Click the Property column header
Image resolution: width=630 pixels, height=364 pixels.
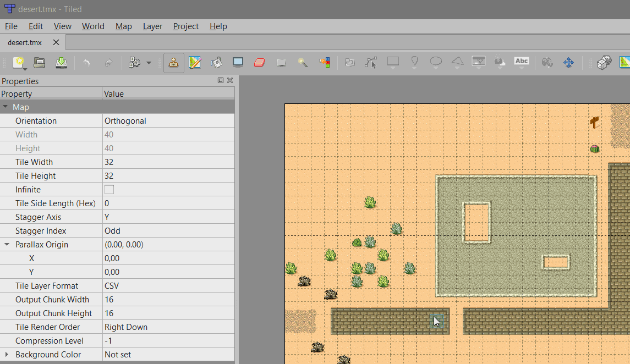pyautogui.click(x=51, y=94)
